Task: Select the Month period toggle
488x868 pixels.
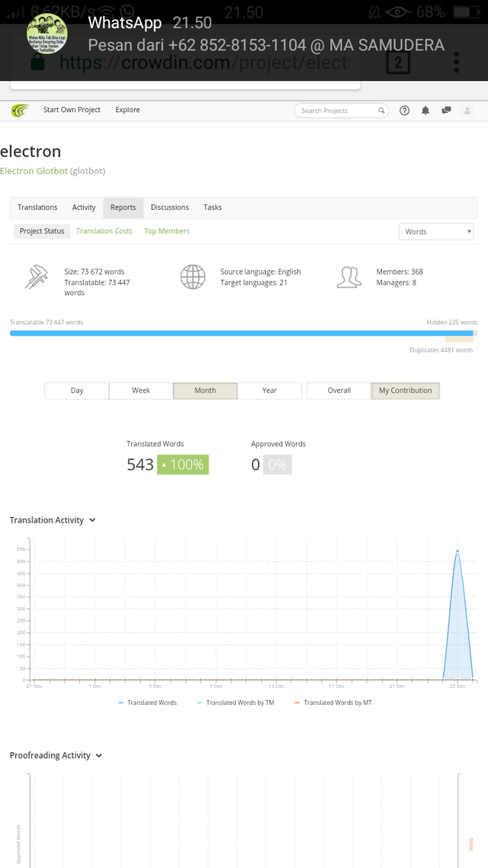Action: pyautogui.click(x=205, y=391)
